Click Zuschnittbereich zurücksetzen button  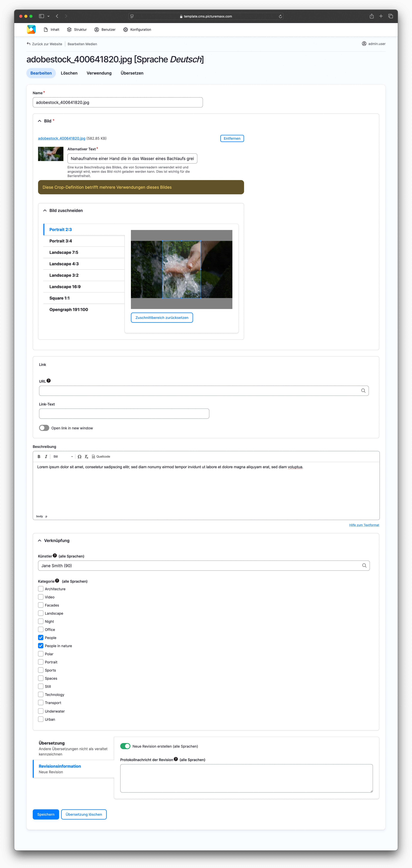[162, 318]
